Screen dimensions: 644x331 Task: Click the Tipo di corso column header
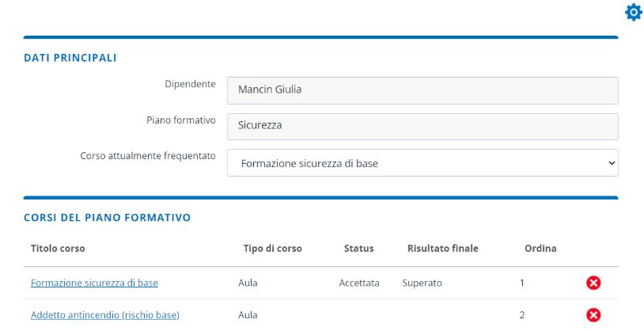[x=273, y=249]
